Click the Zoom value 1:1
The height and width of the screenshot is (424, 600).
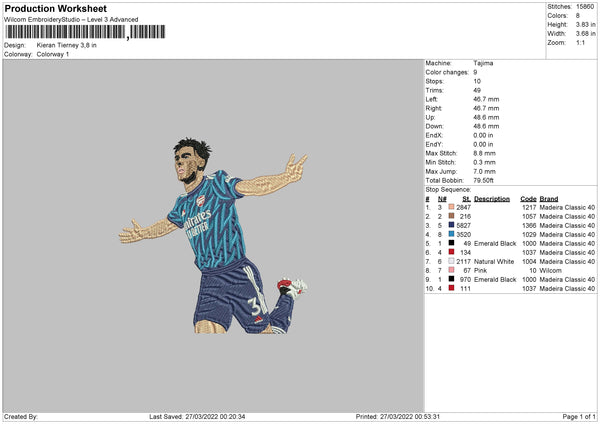coord(580,42)
